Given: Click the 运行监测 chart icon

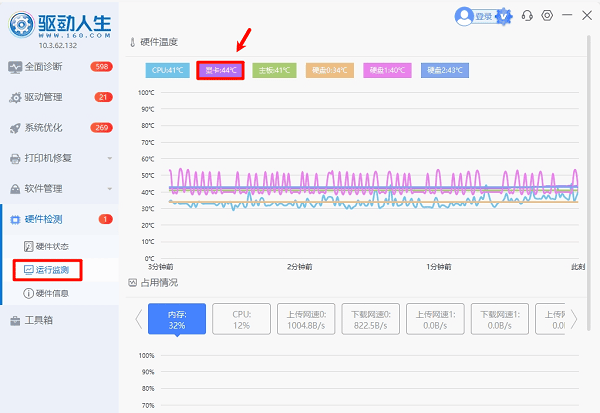Looking at the screenshot, I should pyautogui.click(x=29, y=270).
